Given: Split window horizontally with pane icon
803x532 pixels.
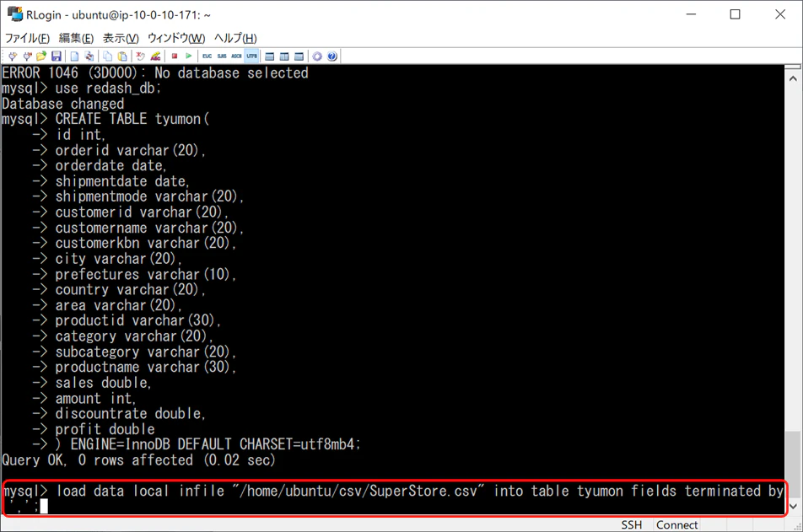Looking at the screenshot, I should (270, 56).
